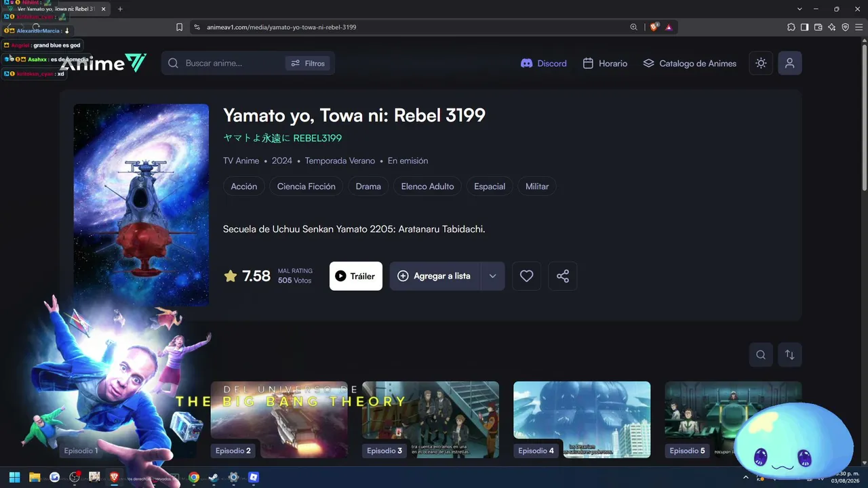
Task: Click the browser address bar URL
Action: 281,27
